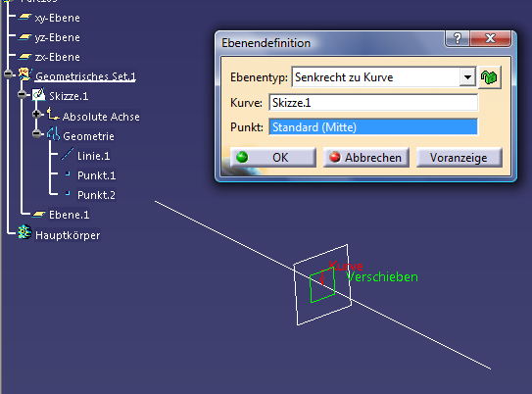Click the Kurve input field

(373, 103)
